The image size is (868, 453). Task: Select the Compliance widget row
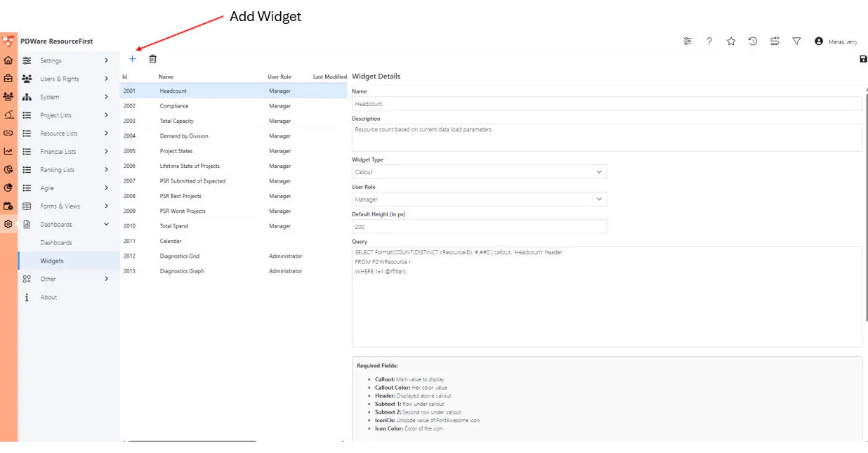233,106
